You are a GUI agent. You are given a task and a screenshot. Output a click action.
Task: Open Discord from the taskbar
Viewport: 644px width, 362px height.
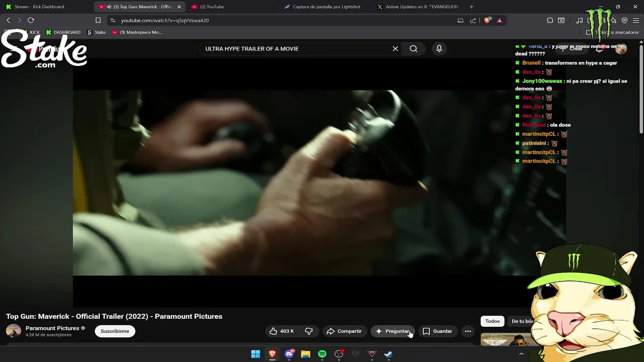[289, 354]
